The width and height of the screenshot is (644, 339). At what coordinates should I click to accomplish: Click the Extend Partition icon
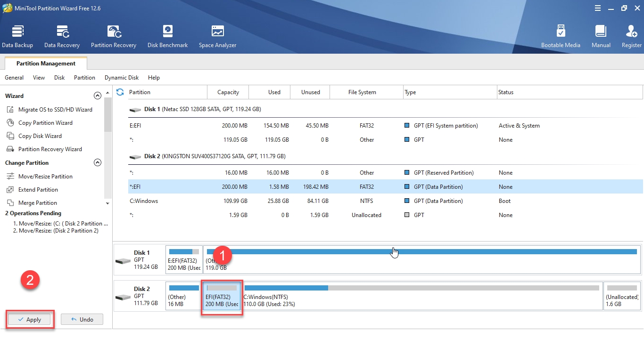(10, 190)
